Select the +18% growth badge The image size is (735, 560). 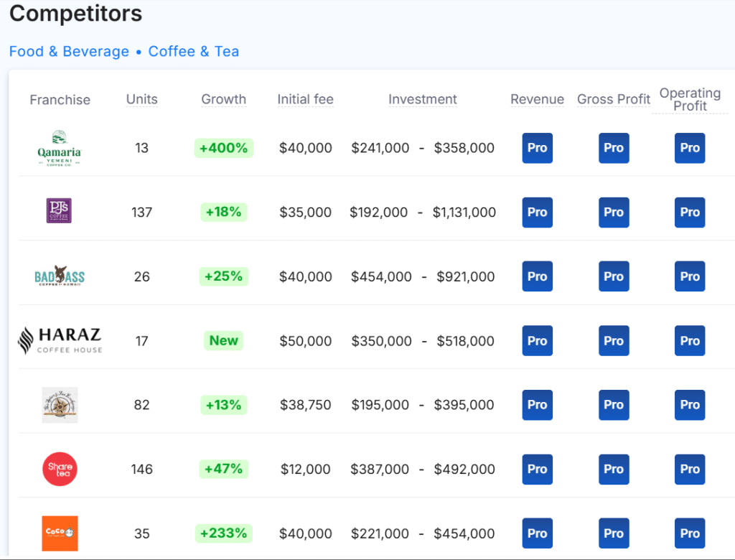[x=224, y=212]
